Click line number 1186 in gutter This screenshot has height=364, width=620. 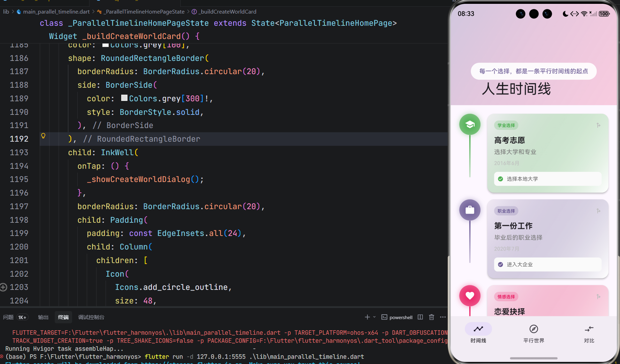pyautogui.click(x=19, y=58)
